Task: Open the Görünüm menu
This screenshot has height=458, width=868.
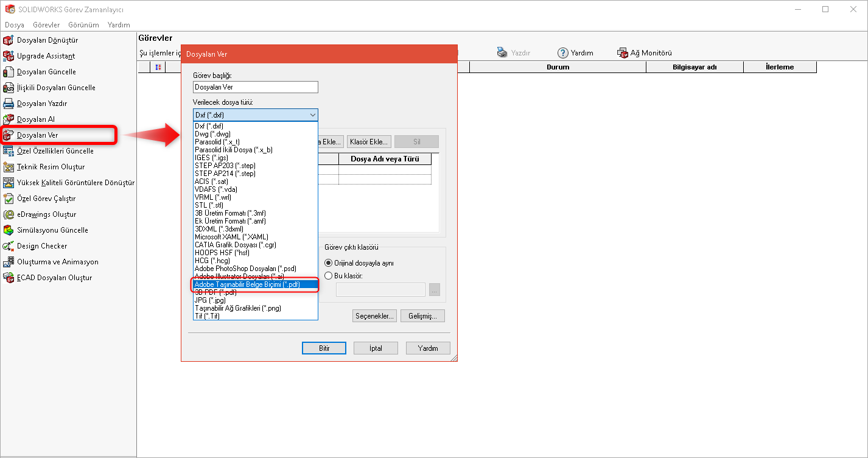Action: coord(84,25)
